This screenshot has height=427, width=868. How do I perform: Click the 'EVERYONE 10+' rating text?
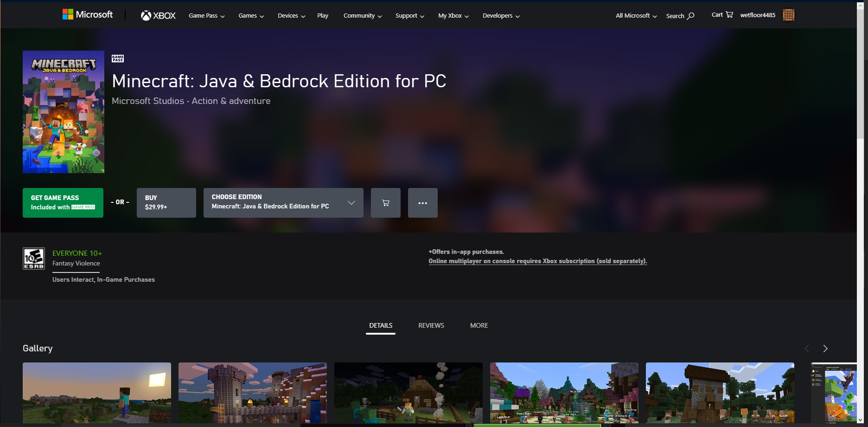click(77, 253)
